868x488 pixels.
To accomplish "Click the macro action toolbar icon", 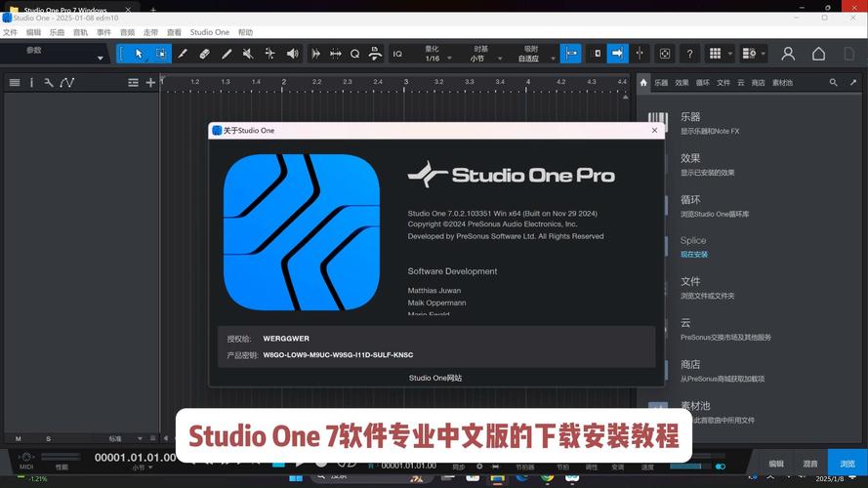I will pos(375,54).
